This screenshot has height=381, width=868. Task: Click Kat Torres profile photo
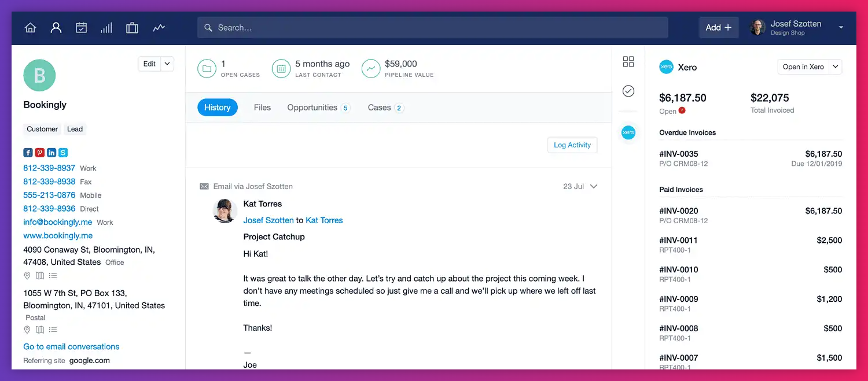[225, 211]
